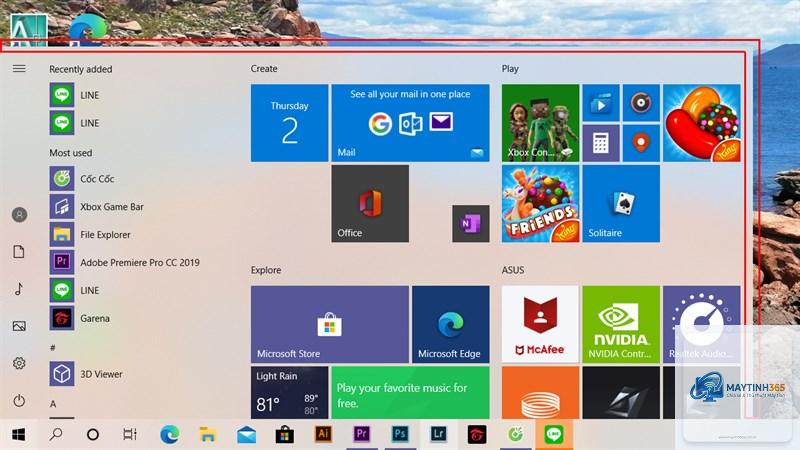Viewport: 800px width, 450px height.
Task: Click the Create group heading
Action: pyautogui.click(x=264, y=68)
